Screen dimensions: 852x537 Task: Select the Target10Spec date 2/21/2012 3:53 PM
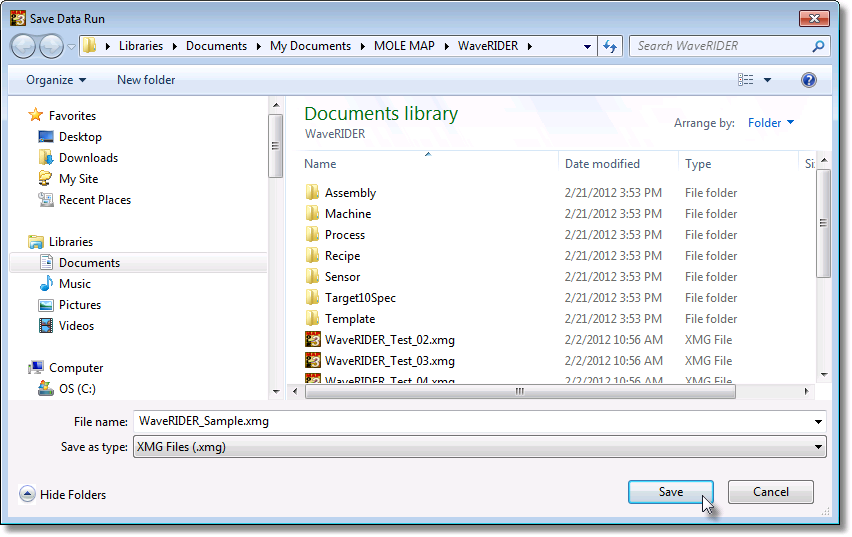point(613,298)
